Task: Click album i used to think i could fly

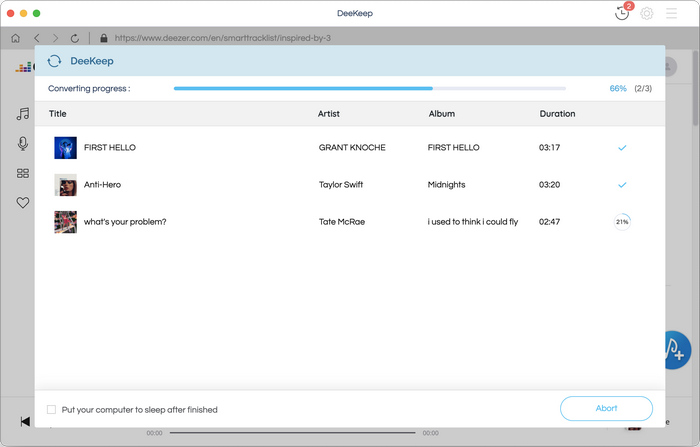Action: point(473,221)
